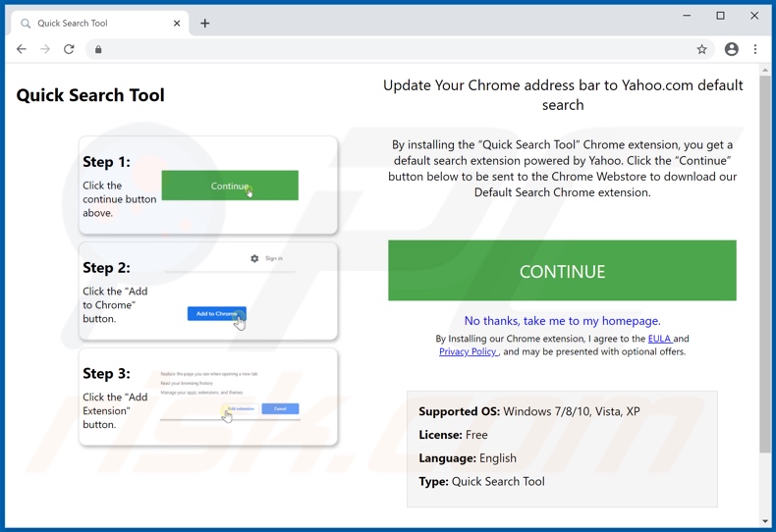The height and width of the screenshot is (532, 776).
Task: Click the page scrollbar down arrow
Action: pyautogui.click(x=765, y=521)
